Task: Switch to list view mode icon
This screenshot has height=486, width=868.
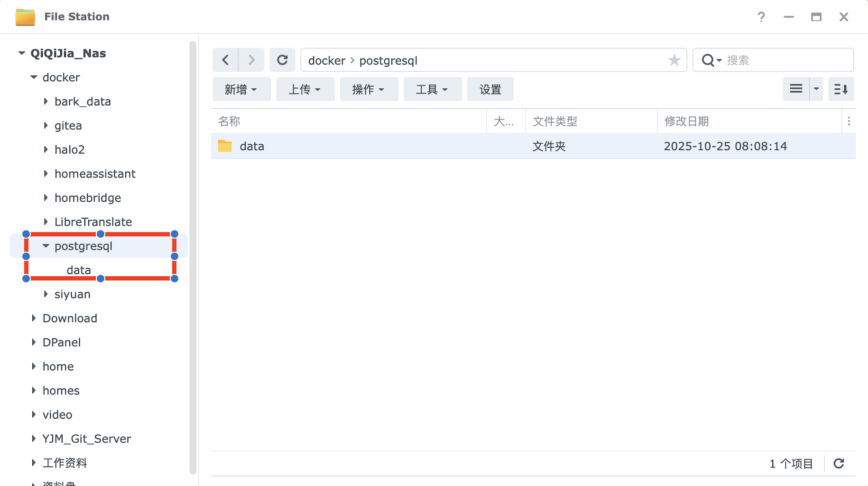Action: tap(796, 89)
